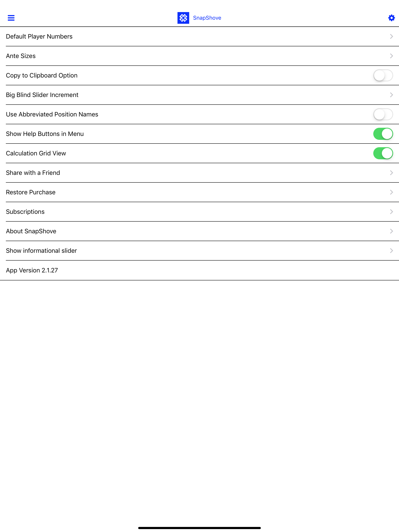This screenshot has width=399, height=532.
Task: Tap the App Version 2.1.27 row
Action: (199, 270)
